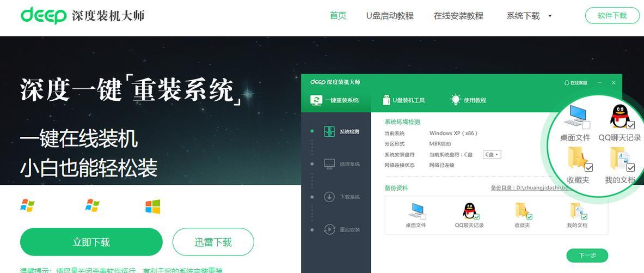644x273 pixels.
Task: Open the 在线安装教程 nav item
Action: click(x=458, y=16)
